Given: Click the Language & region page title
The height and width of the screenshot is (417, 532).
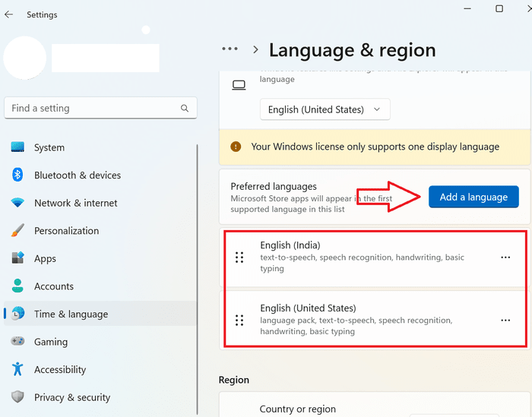Looking at the screenshot, I should click(352, 50).
